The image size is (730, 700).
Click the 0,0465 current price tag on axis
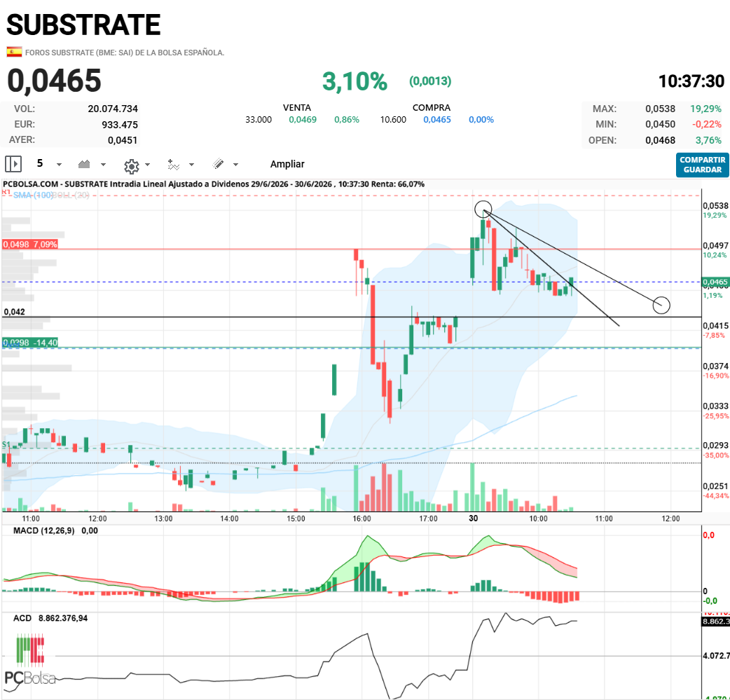point(715,282)
